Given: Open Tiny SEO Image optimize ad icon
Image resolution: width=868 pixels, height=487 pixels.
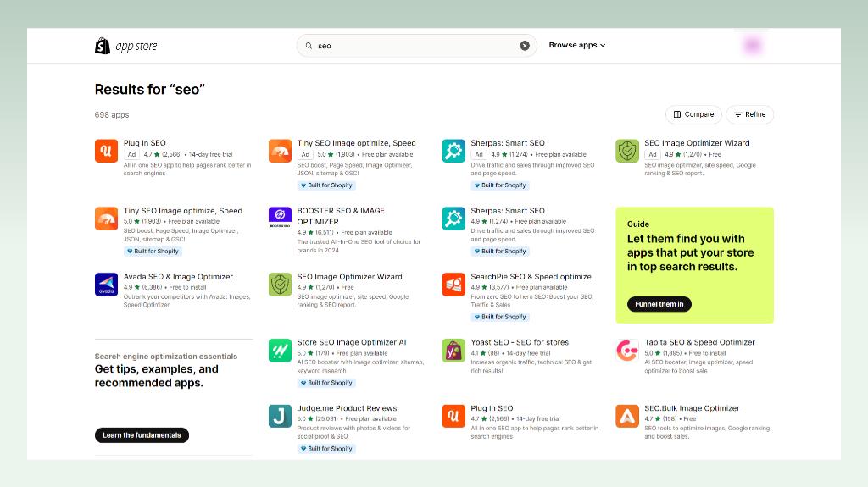Looking at the screenshot, I should (x=280, y=151).
